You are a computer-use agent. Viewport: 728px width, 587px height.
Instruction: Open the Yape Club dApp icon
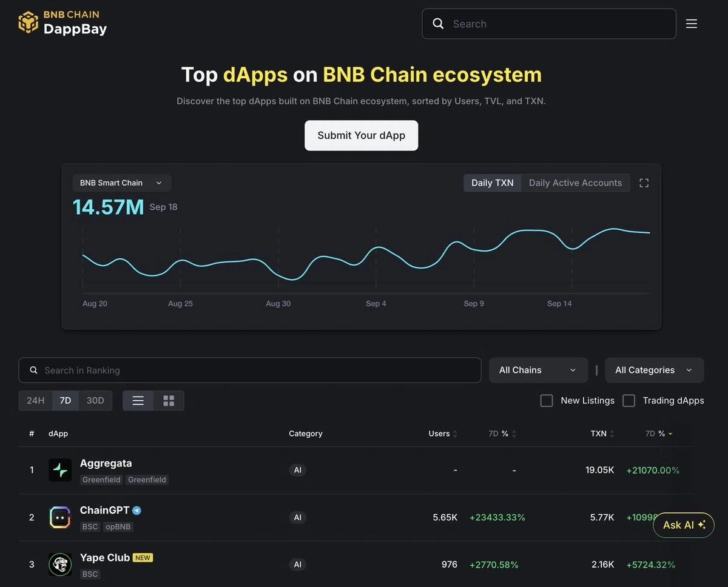pyautogui.click(x=60, y=565)
